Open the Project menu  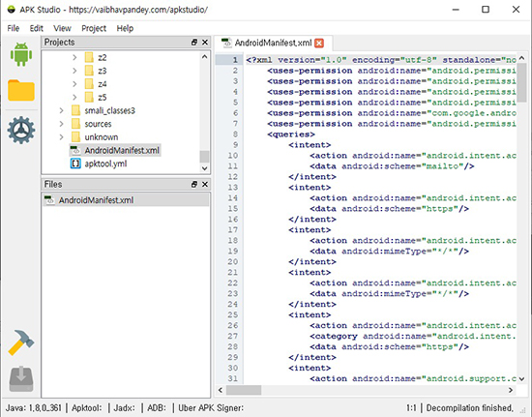pos(94,28)
